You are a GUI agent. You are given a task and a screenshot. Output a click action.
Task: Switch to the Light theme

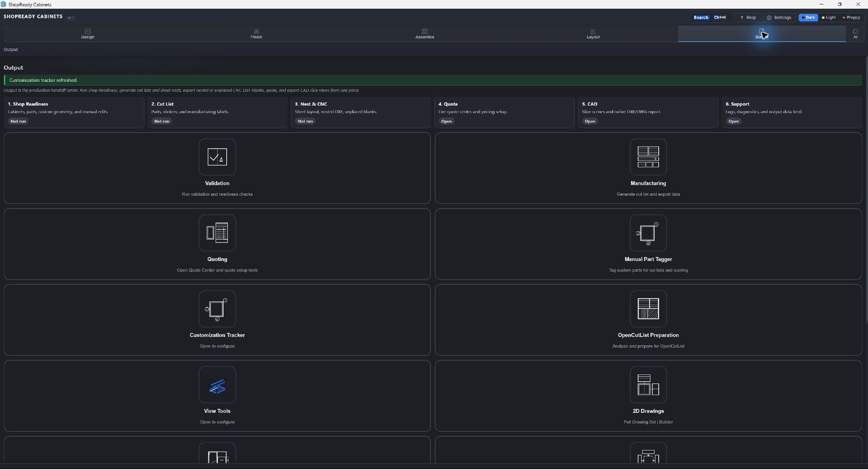[x=828, y=17]
